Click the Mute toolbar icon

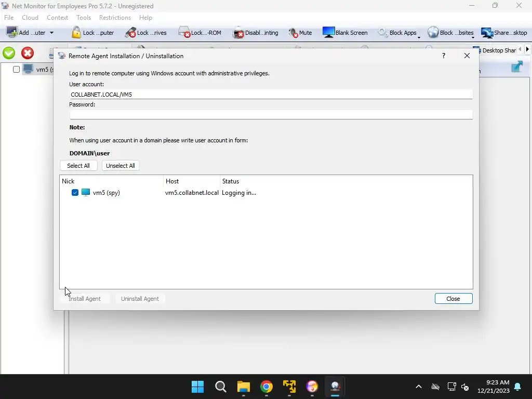point(293,33)
